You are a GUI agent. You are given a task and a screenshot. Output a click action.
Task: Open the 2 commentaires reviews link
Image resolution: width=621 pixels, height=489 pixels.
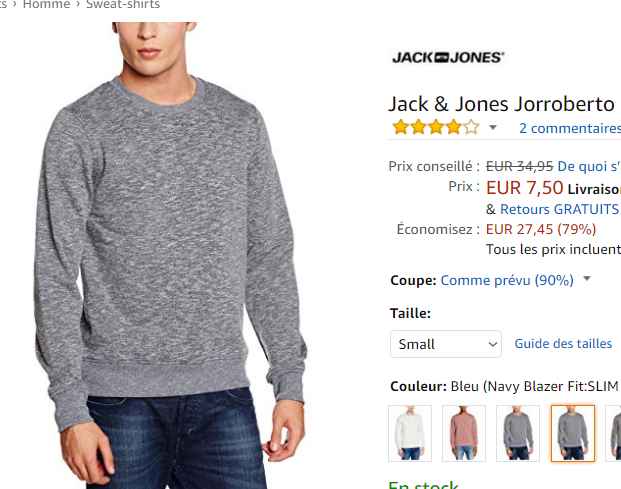pos(570,128)
